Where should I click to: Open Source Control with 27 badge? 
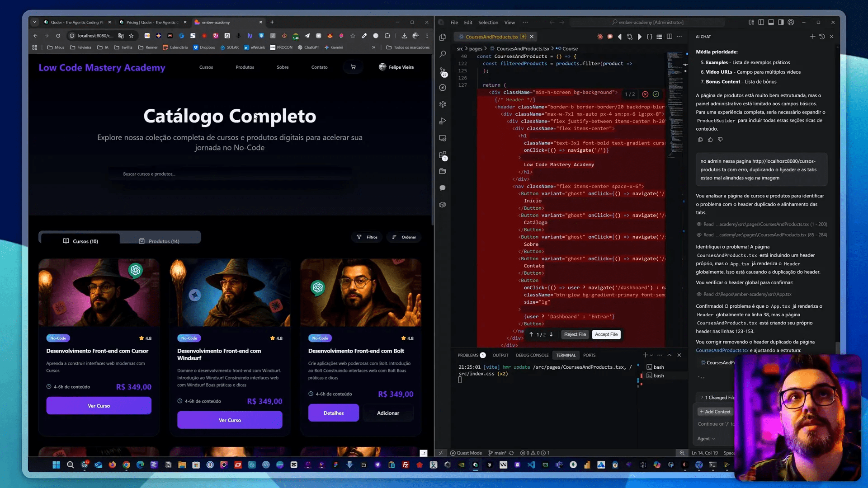click(x=443, y=71)
